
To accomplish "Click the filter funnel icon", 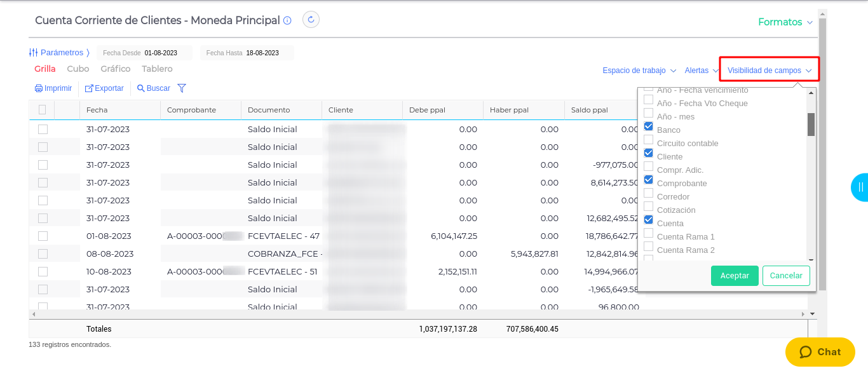I will point(182,88).
